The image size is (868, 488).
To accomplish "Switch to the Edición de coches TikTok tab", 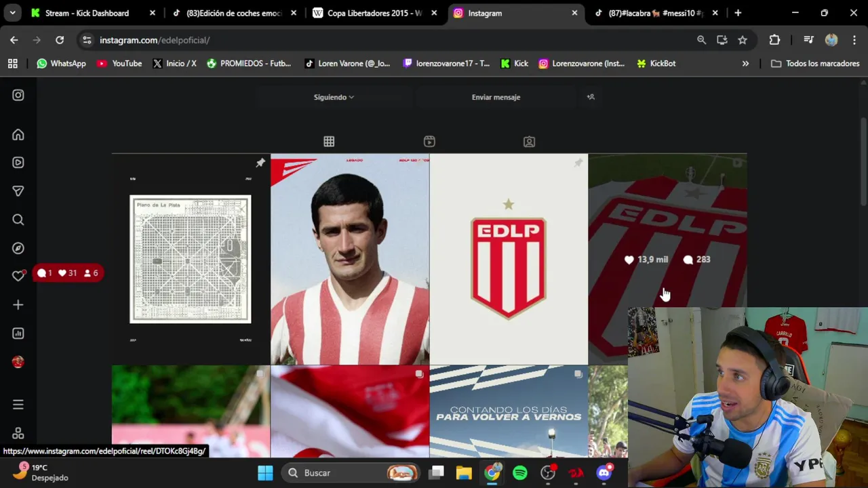I will (234, 13).
